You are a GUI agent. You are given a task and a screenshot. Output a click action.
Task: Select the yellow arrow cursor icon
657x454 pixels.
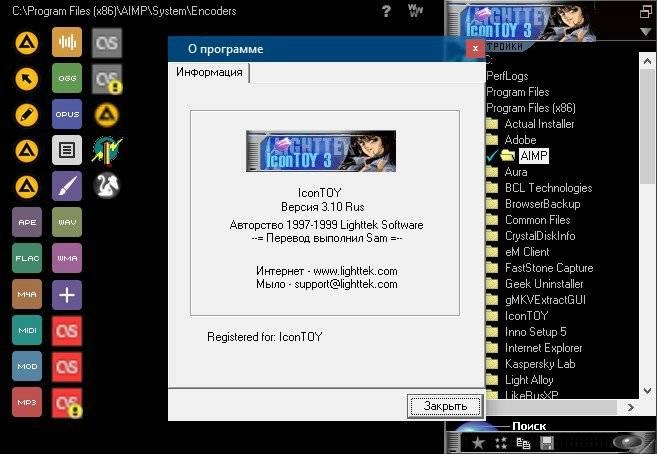click(27, 78)
